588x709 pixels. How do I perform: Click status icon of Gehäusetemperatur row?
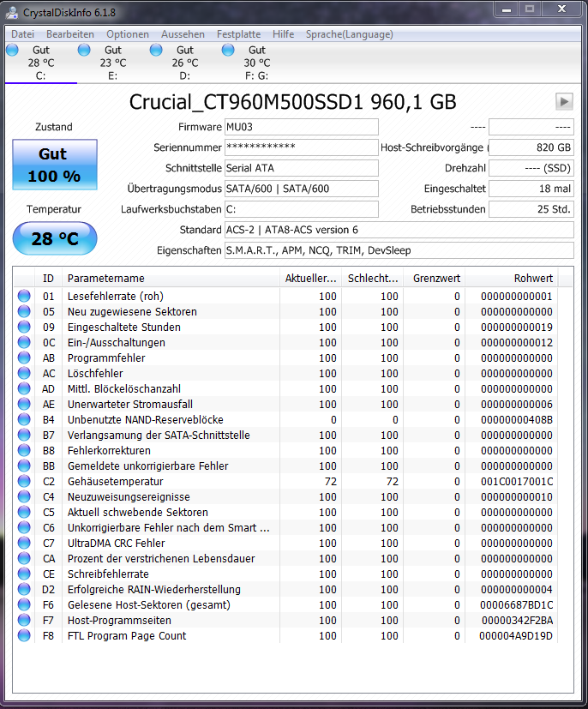pos(24,481)
